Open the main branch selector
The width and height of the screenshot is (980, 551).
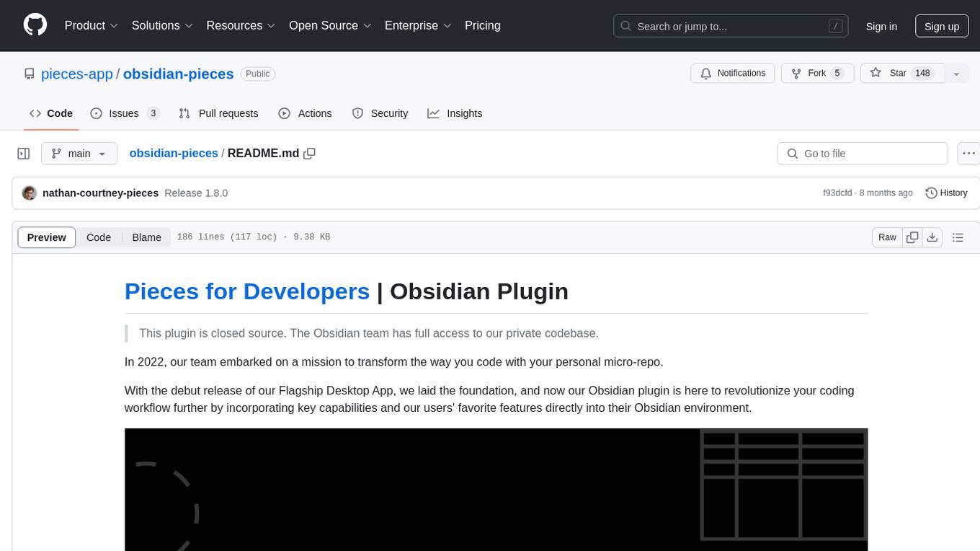tap(79, 154)
